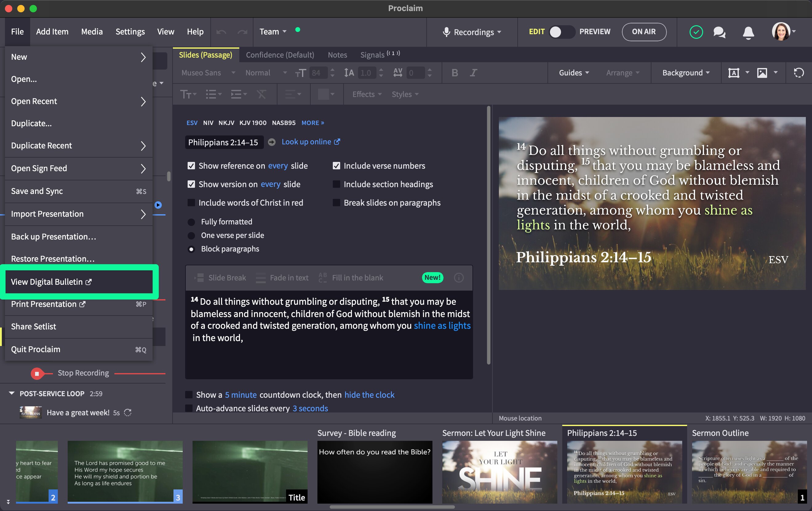Viewport: 812px width, 511px height.
Task: Open the Museo Sans font dropdown
Action: point(208,73)
